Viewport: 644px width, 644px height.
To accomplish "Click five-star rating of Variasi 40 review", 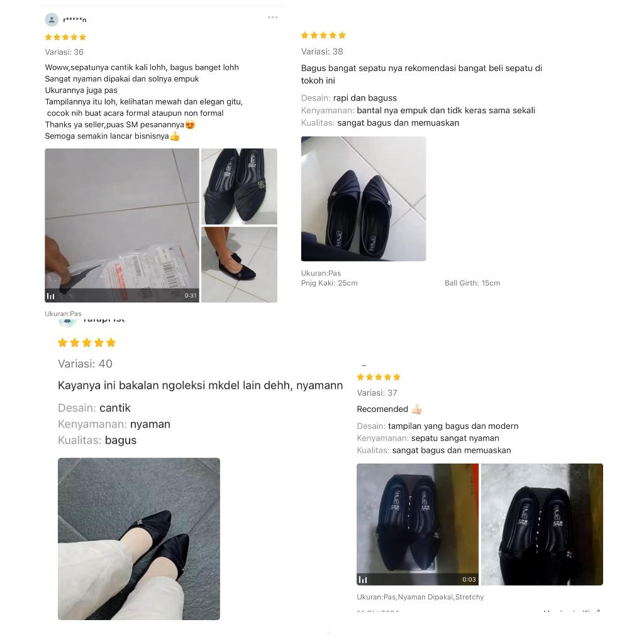I will (x=87, y=343).
